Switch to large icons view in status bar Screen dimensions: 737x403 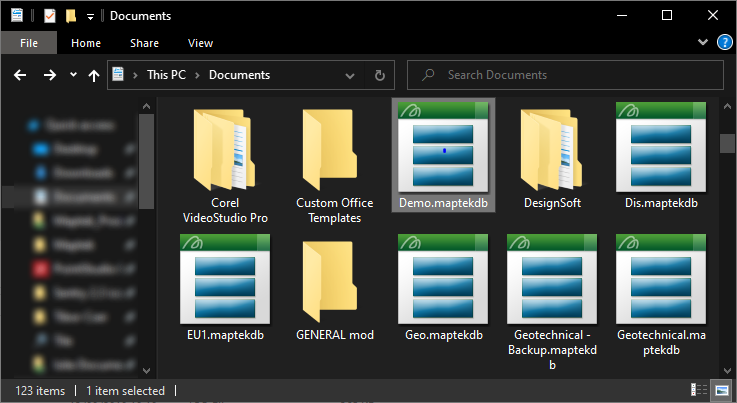tap(722, 390)
